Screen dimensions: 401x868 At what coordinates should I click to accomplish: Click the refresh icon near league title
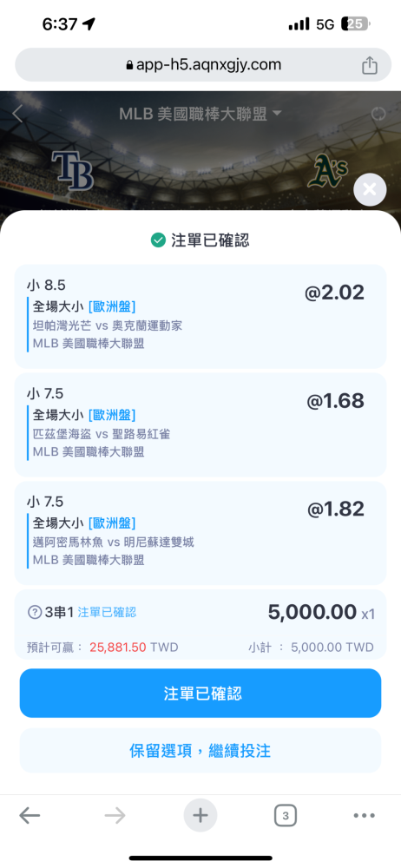pos(378,115)
